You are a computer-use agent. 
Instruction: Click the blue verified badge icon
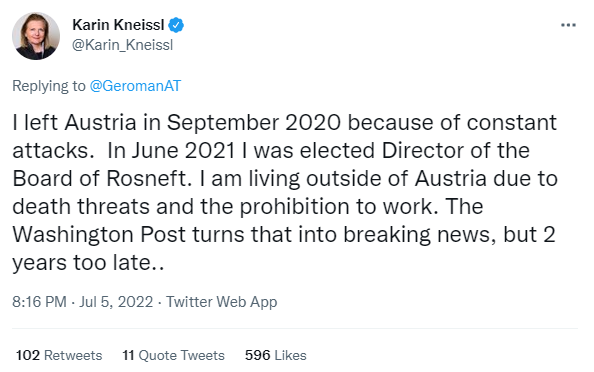point(176,25)
